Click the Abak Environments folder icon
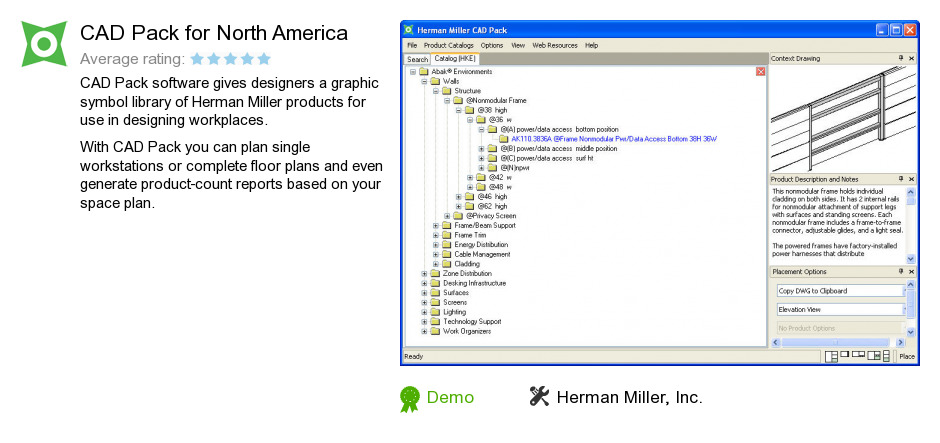Screen dimensions: 940x443 point(423,72)
